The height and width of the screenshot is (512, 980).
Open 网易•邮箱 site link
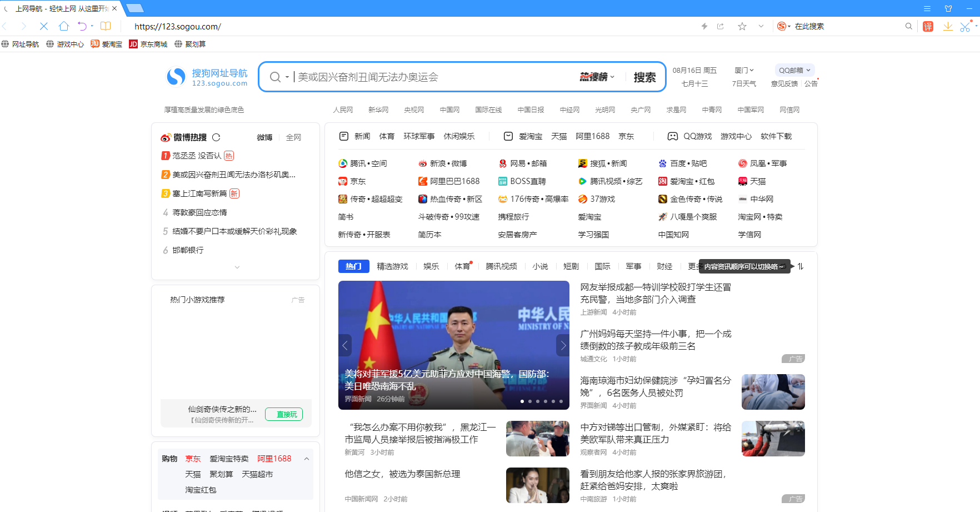click(523, 163)
